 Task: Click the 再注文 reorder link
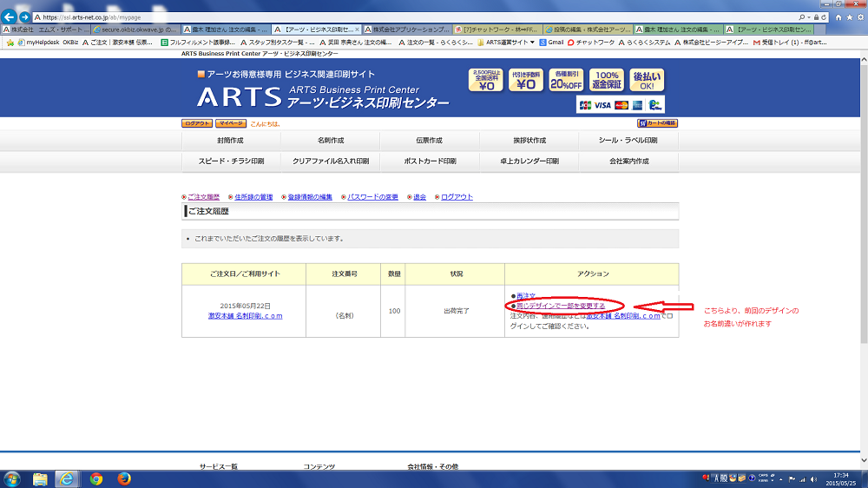coord(526,296)
